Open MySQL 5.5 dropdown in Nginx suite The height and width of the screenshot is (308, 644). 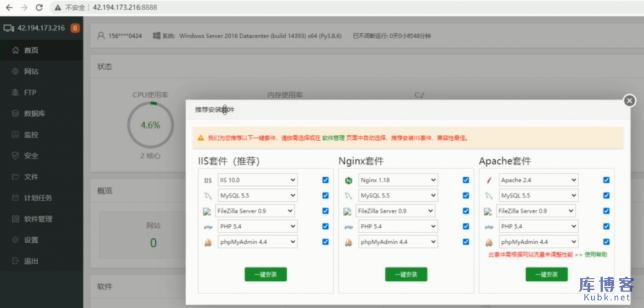398,195
